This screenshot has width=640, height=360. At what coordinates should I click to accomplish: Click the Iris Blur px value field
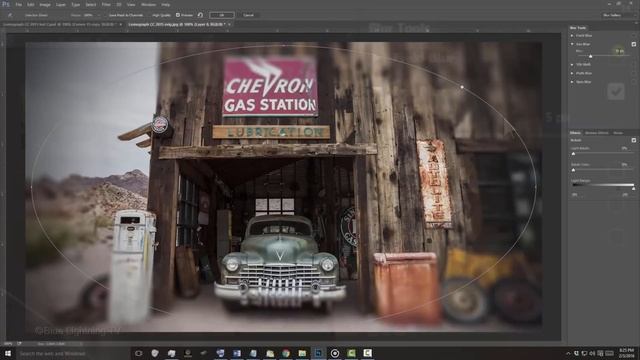[620, 51]
